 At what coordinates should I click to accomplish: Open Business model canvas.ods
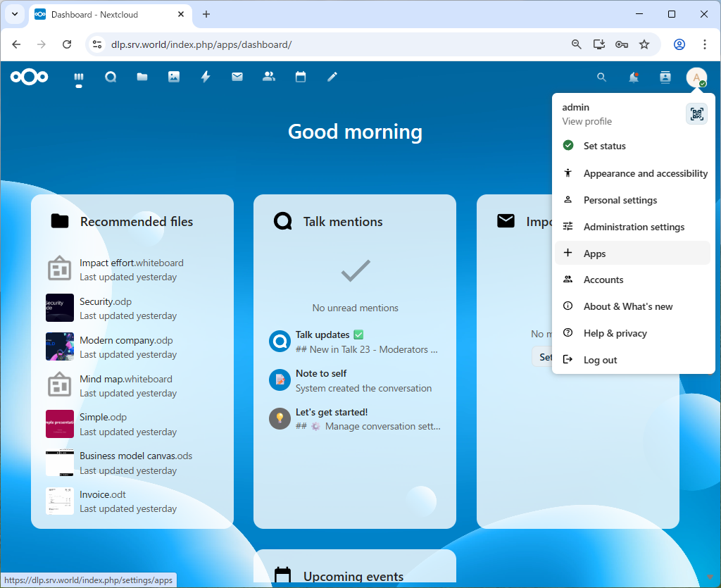pos(132,463)
